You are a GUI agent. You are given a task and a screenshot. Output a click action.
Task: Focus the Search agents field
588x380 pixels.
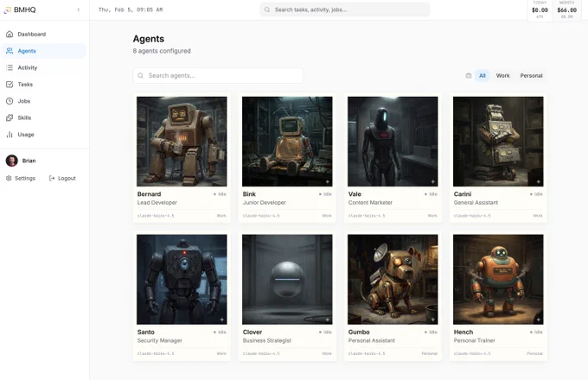click(x=218, y=76)
